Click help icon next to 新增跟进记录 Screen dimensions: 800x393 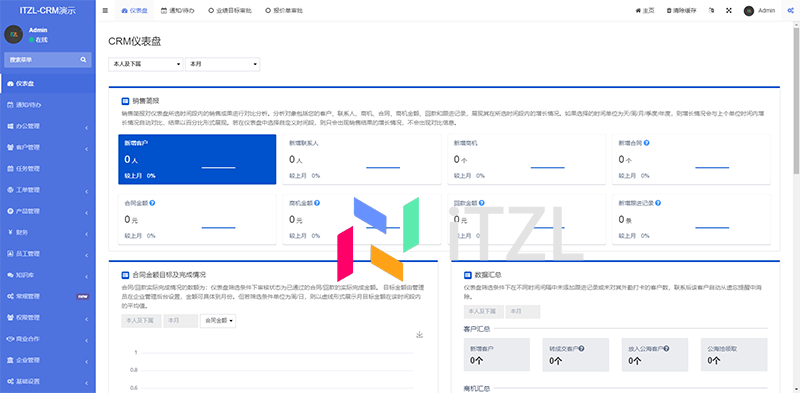click(x=659, y=203)
